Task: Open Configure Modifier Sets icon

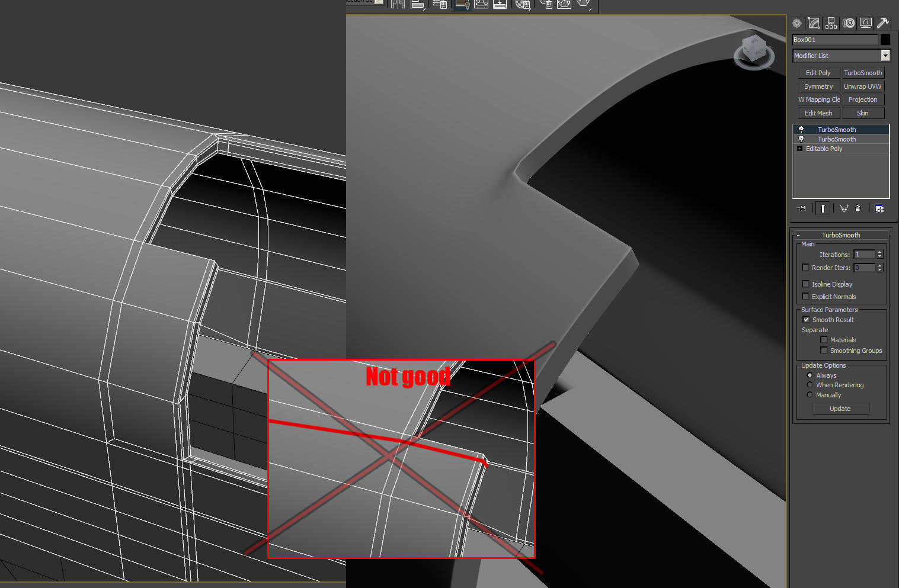Action: click(879, 208)
